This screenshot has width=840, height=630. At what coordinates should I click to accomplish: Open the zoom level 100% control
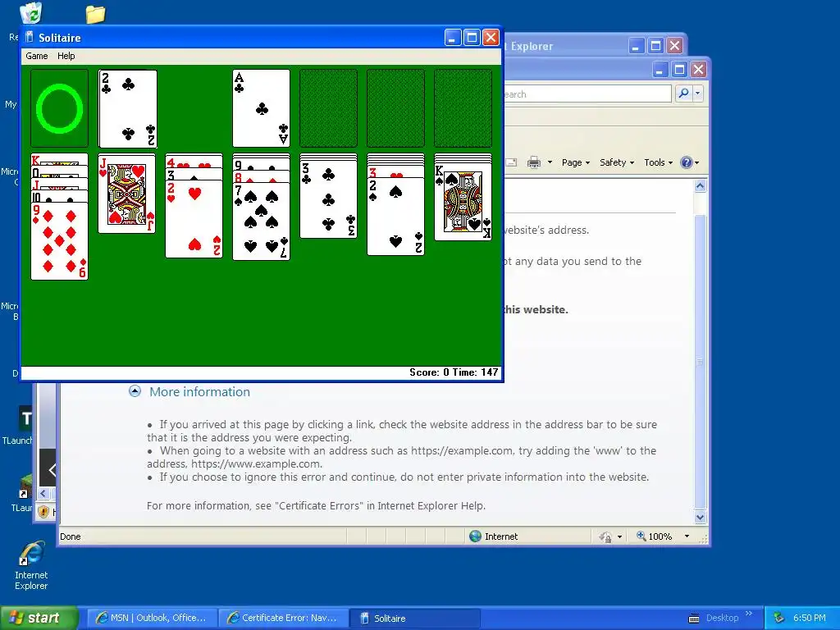pos(654,536)
